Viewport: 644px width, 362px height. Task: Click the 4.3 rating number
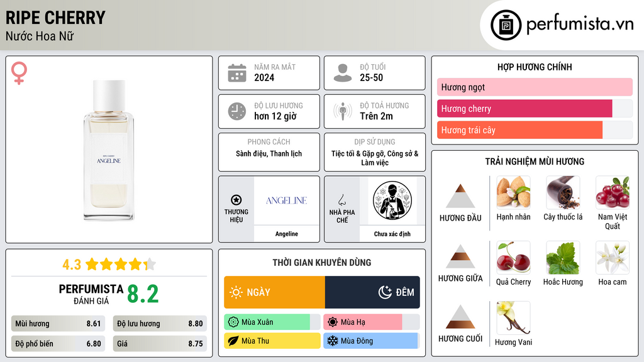[72, 265]
